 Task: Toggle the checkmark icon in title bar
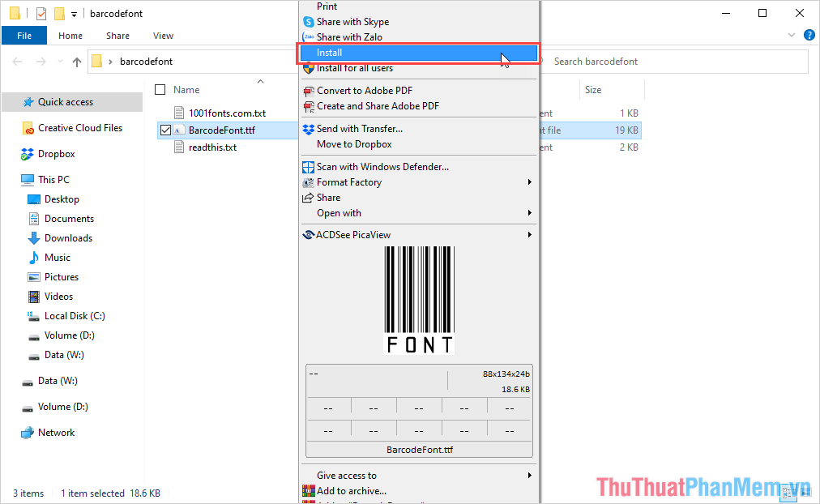(x=41, y=14)
